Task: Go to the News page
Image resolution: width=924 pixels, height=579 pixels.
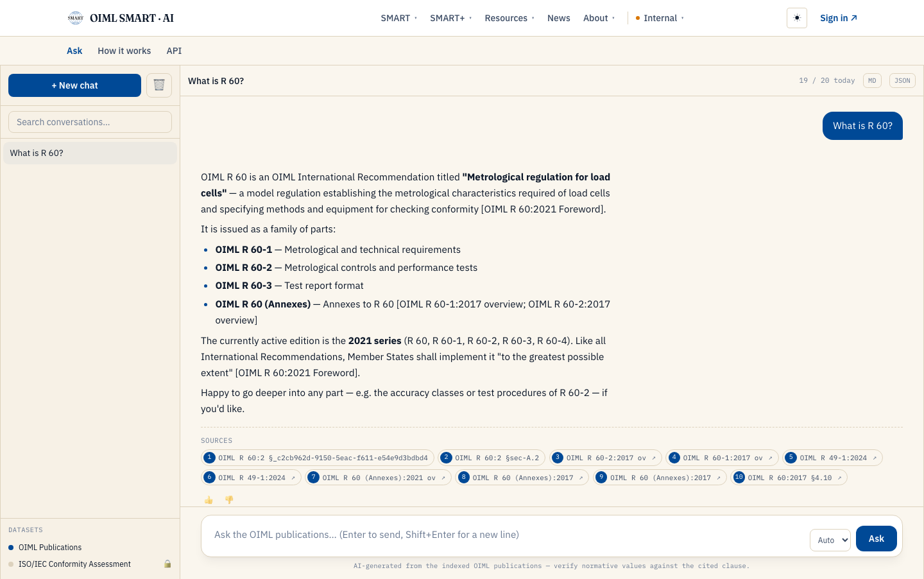Action: [x=559, y=18]
